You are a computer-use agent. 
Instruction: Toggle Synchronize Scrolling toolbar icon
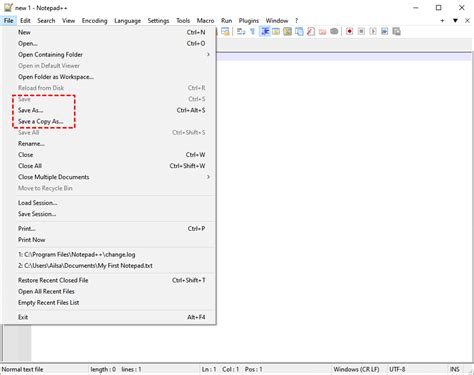pyautogui.click(x=225, y=32)
